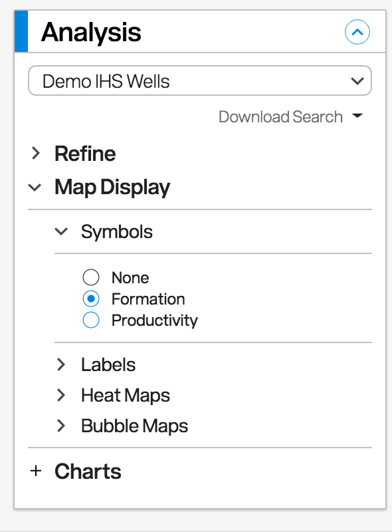Image resolution: width=392 pixels, height=532 pixels.
Task: Select the None symbols radio button
Action: click(x=91, y=277)
